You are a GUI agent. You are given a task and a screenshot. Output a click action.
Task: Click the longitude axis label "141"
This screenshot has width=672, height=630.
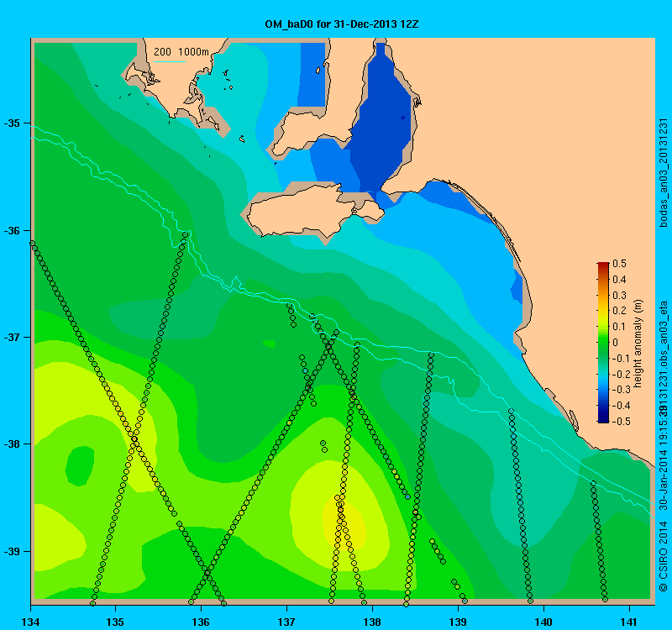pyautogui.click(x=629, y=622)
